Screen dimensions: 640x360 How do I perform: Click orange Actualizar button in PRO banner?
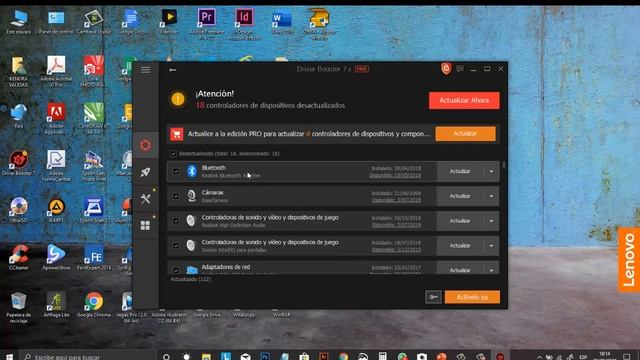click(x=465, y=133)
